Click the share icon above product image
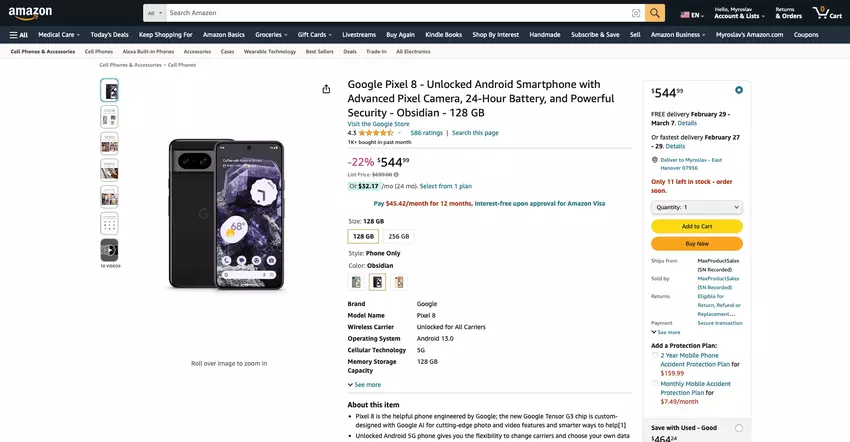The width and height of the screenshot is (850, 442). (x=326, y=89)
